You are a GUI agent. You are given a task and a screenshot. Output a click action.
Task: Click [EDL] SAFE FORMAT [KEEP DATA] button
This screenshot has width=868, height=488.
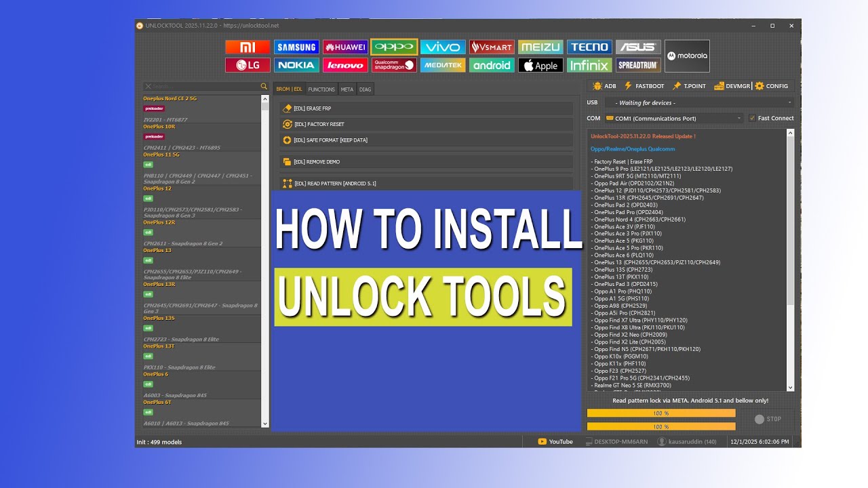pos(427,140)
